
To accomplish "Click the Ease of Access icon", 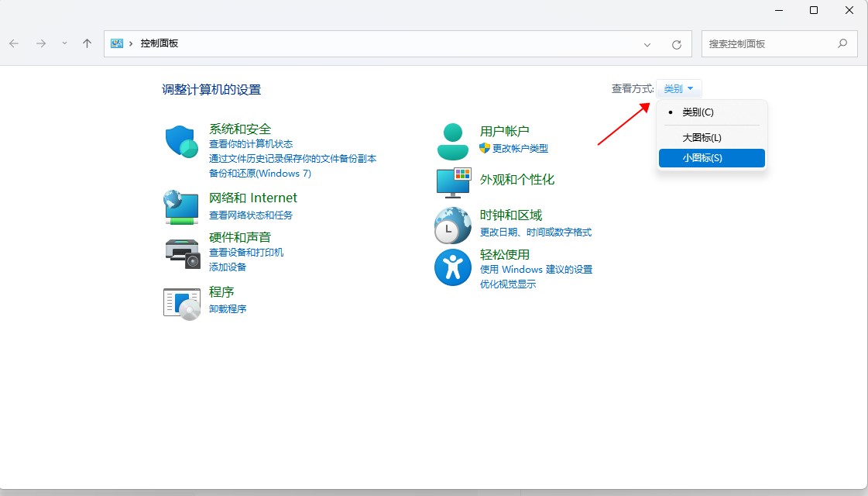I will [453, 267].
